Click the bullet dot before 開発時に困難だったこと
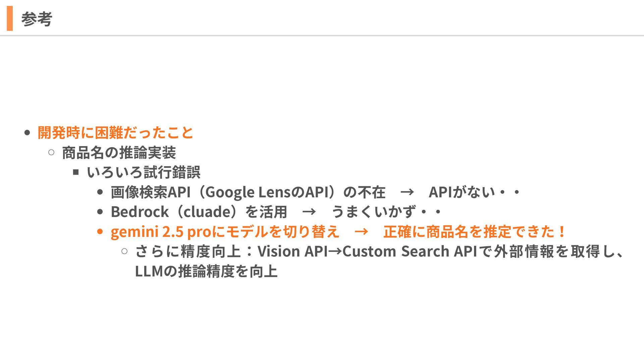 click(x=28, y=133)
